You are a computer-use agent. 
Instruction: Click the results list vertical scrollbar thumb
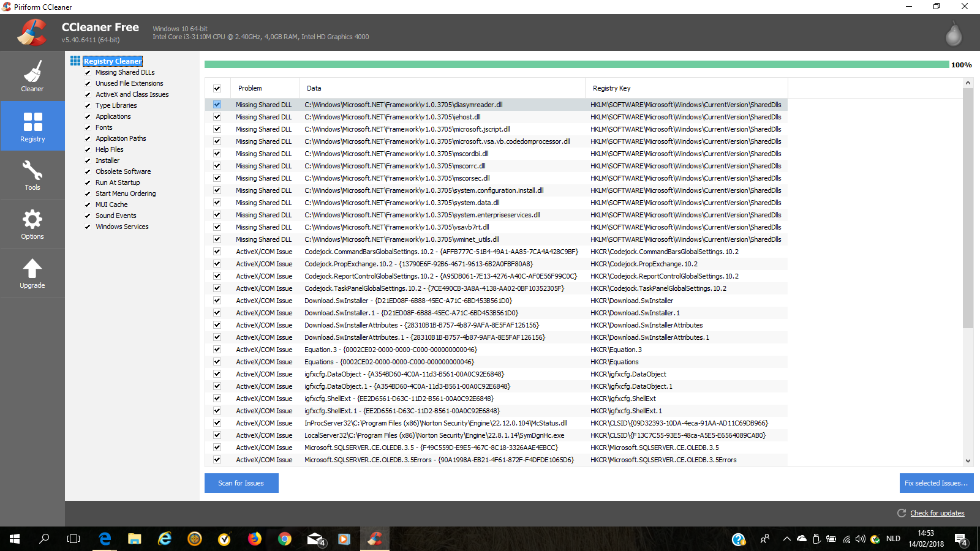click(x=968, y=208)
